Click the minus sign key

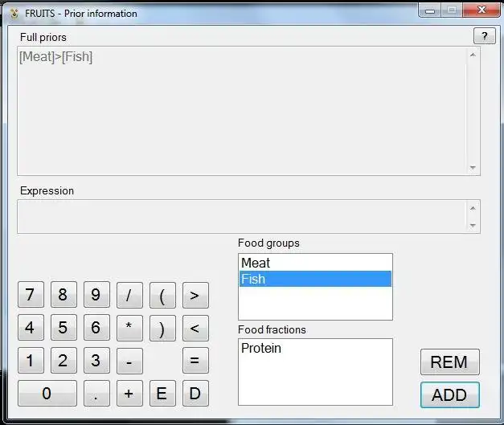click(x=129, y=361)
